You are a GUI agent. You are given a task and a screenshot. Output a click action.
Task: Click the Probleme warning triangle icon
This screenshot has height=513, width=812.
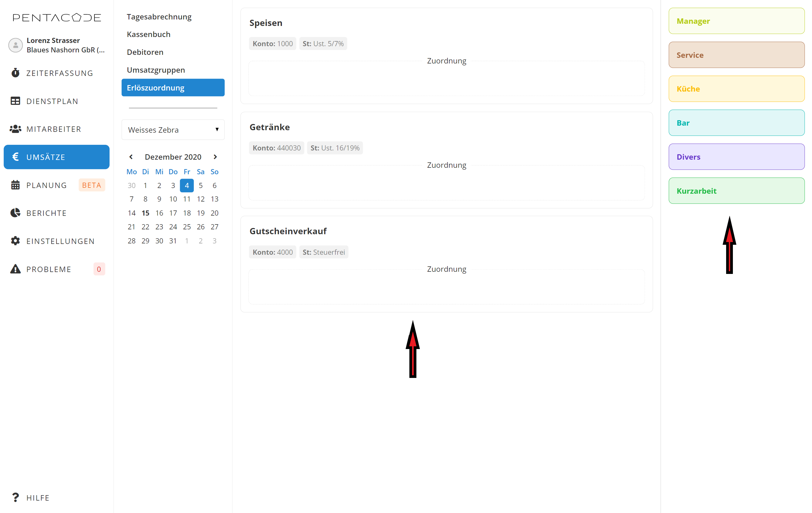click(x=15, y=269)
